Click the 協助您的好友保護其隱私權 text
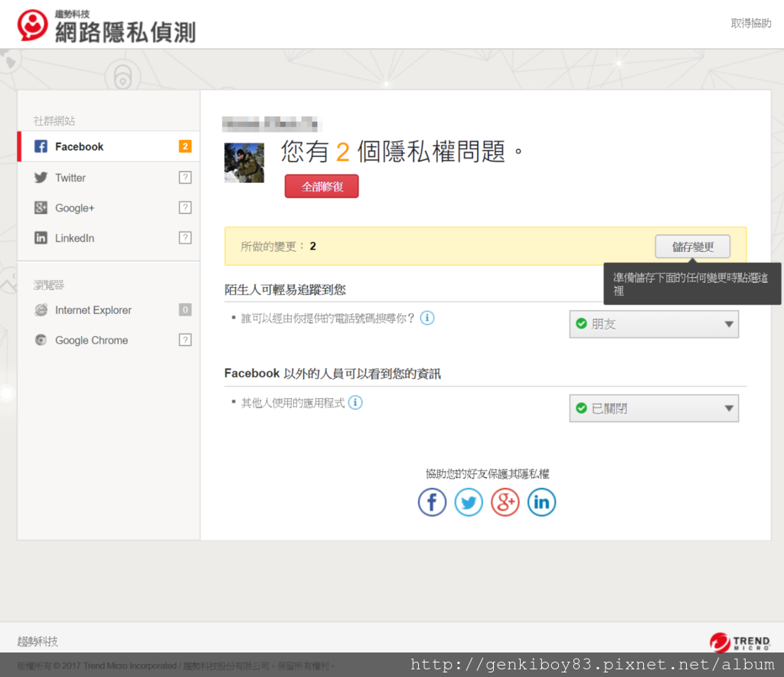The height and width of the screenshot is (677, 784). pos(488,473)
